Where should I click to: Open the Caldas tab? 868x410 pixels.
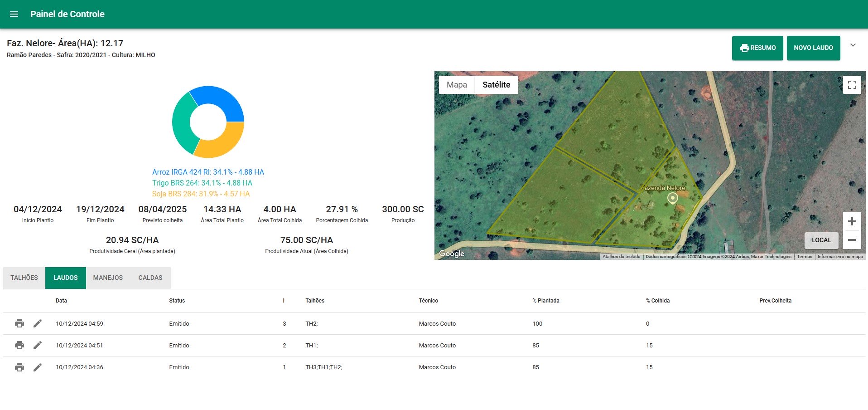[150, 278]
